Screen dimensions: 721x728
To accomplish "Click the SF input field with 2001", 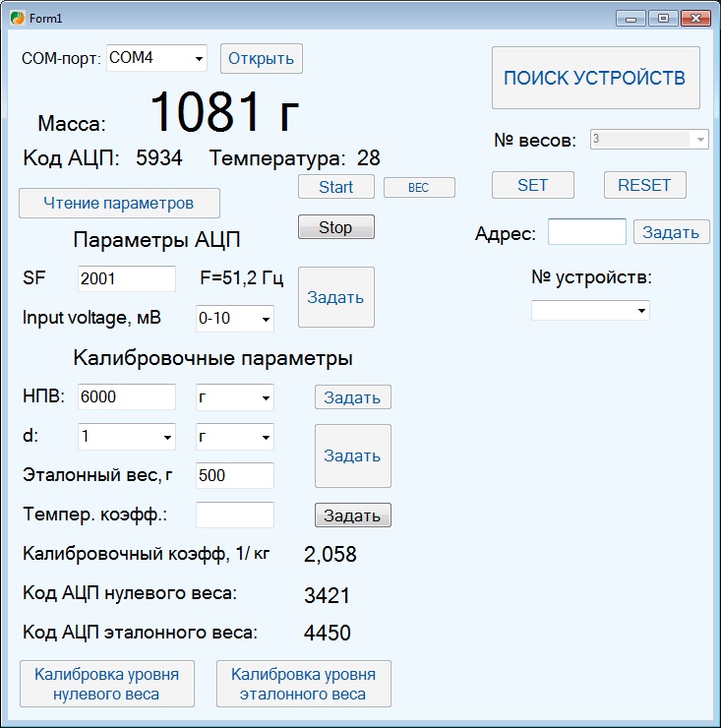I will (127, 278).
